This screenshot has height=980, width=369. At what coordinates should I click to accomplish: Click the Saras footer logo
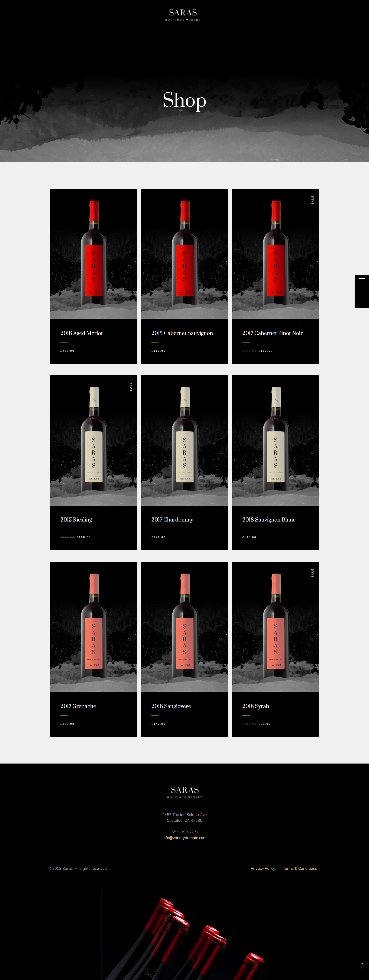[185, 792]
